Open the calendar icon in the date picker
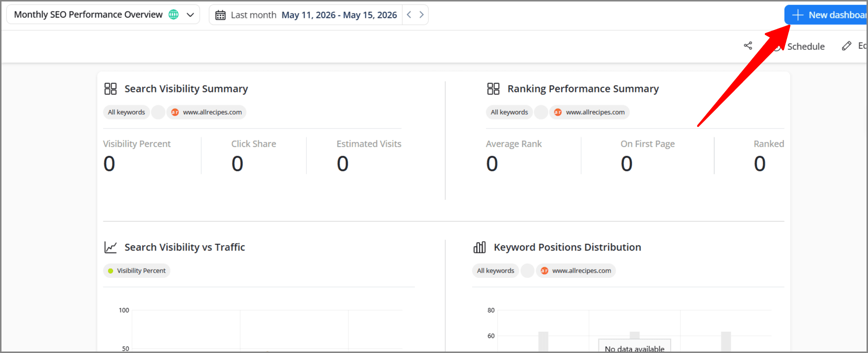Viewport: 868px width, 353px height. [220, 15]
